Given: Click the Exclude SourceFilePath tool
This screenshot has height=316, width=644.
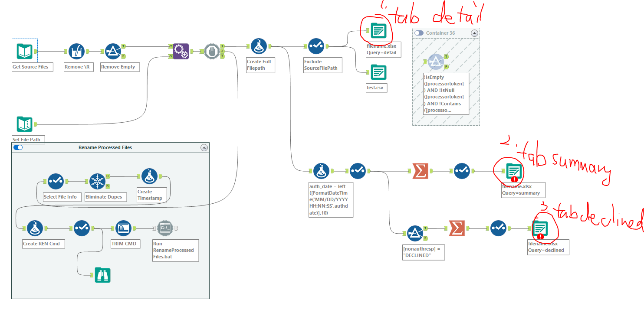Looking at the screenshot, I should [317, 46].
